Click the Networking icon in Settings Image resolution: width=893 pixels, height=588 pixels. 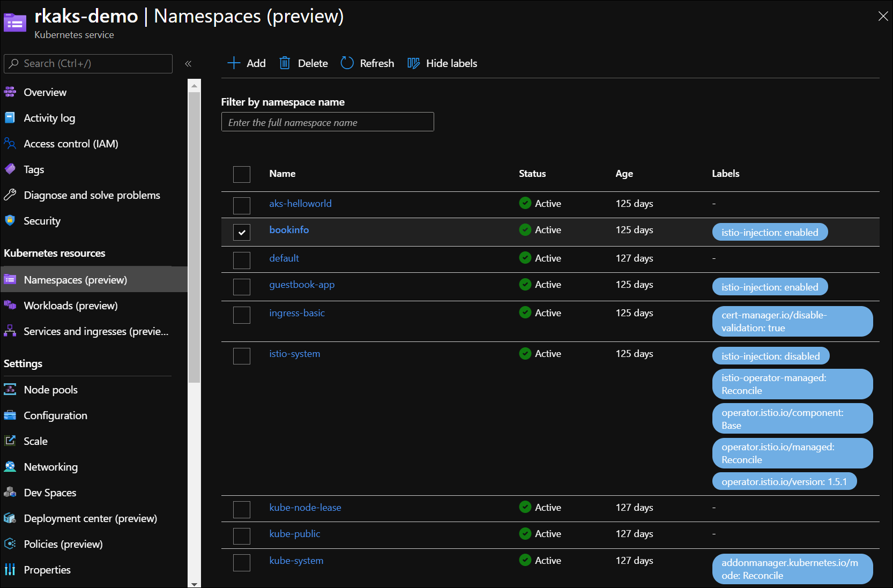(x=10, y=467)
